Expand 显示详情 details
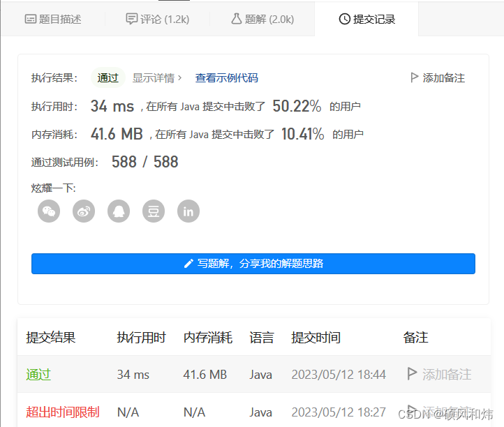Screen dimensions: 504x427 coord(157,77)
